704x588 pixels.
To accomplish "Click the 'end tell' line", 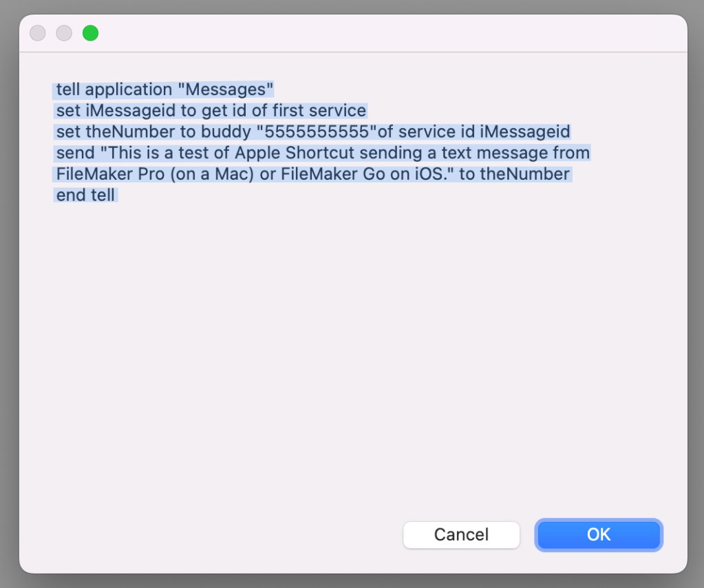I will click(85, 195).
